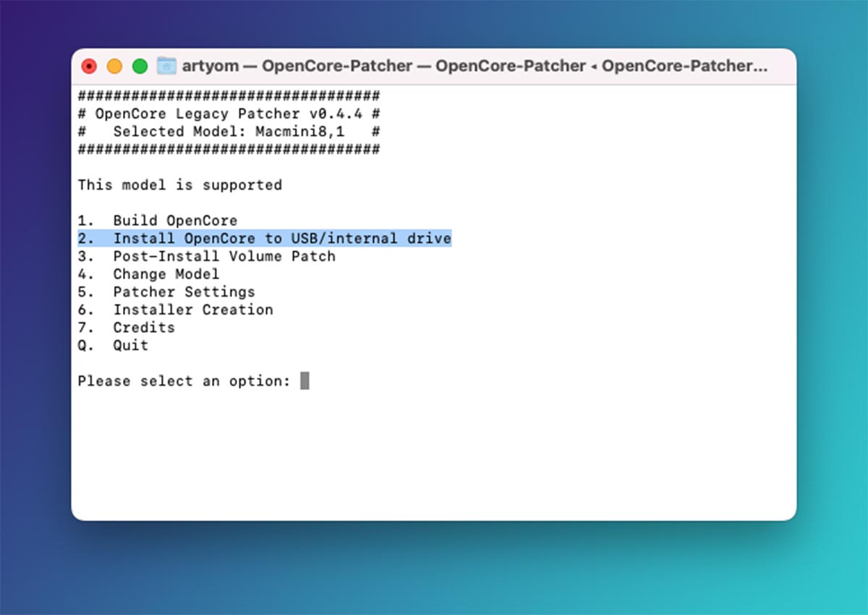This screenshot has height=615, width=868.
Task: Click the folder icon in the title bar
Action: [166, 66]
